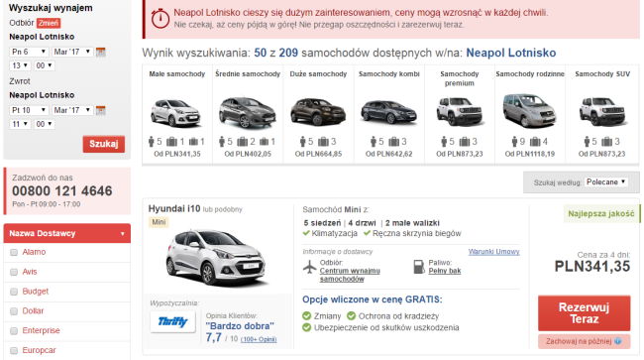Open the Warunki Umowy link

point(493,252)
